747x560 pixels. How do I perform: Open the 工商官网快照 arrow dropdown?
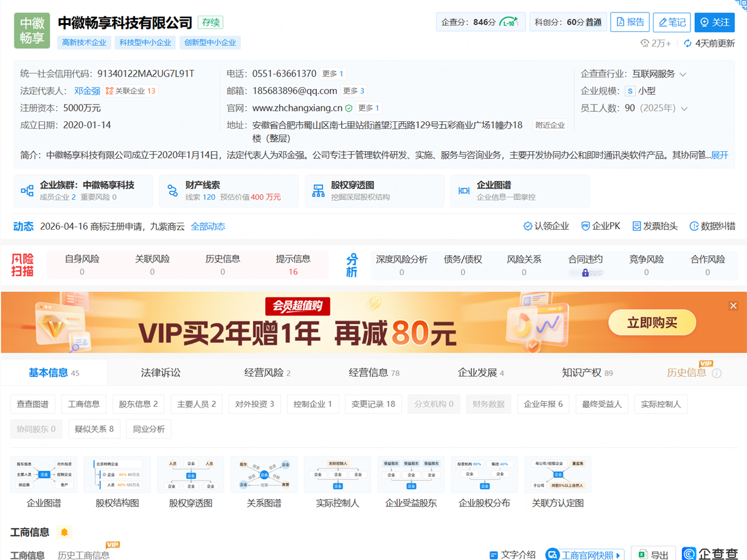[x=619, y=555]
